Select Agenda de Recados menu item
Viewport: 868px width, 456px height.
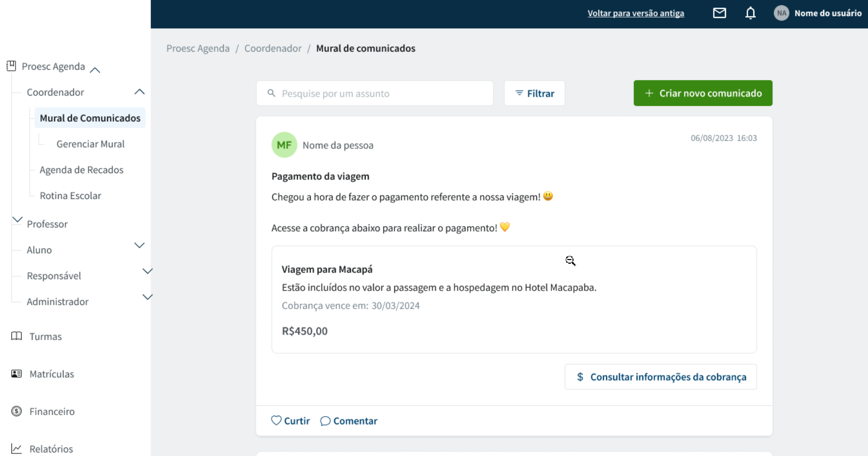pos(82,170)
